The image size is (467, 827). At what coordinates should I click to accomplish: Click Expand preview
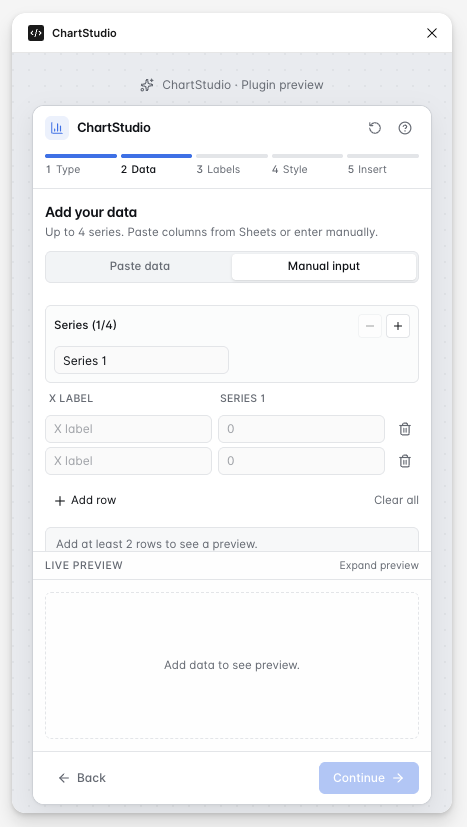379,565
